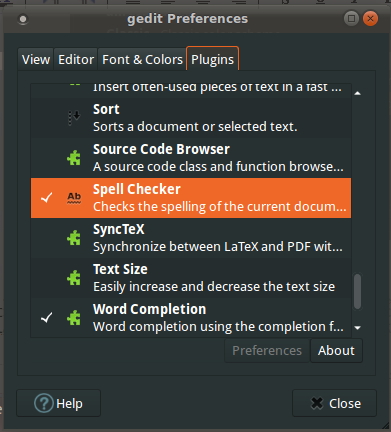The height and width of the screenshot is (432, 391).
Task: Click the scroll up arrow of plugin list
Action: [x=358, y=93]
